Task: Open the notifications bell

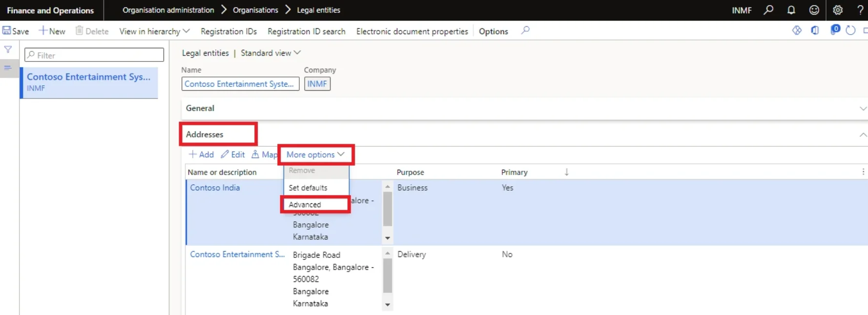Action: click(791, 10)
